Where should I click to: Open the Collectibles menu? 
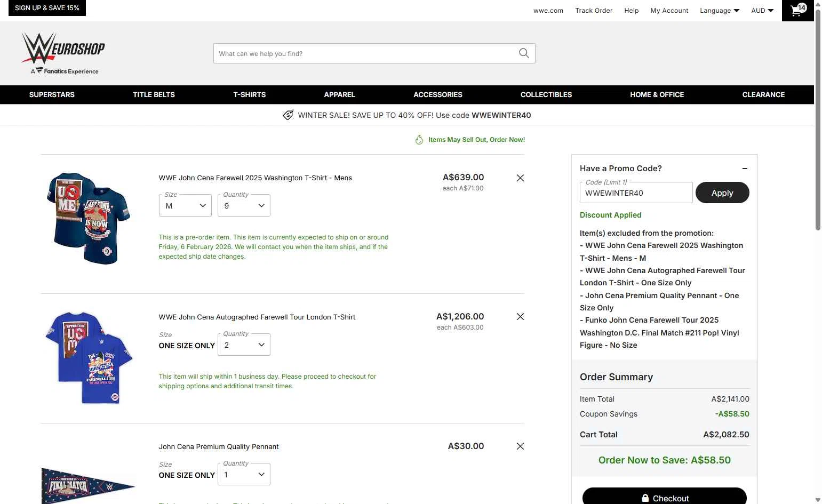coord(546,94)
